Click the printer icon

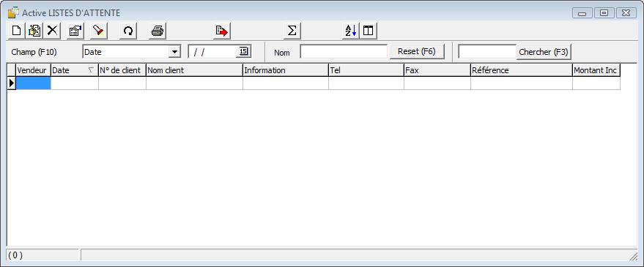tap(158, 31)
